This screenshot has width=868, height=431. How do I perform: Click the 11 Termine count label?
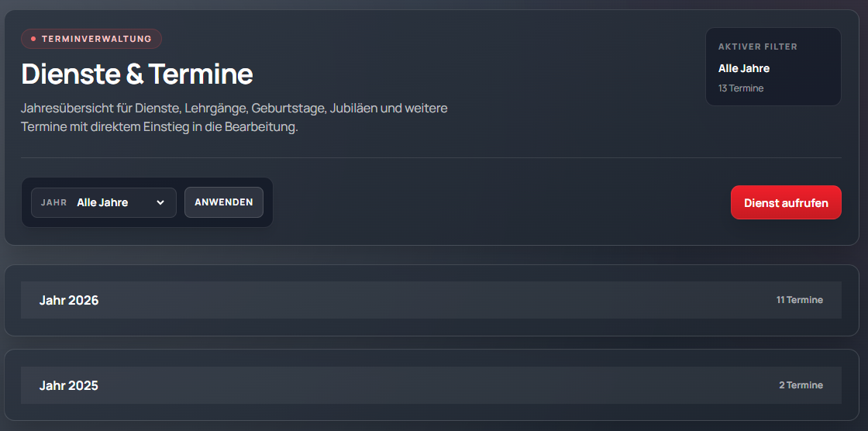pos(800,300)
